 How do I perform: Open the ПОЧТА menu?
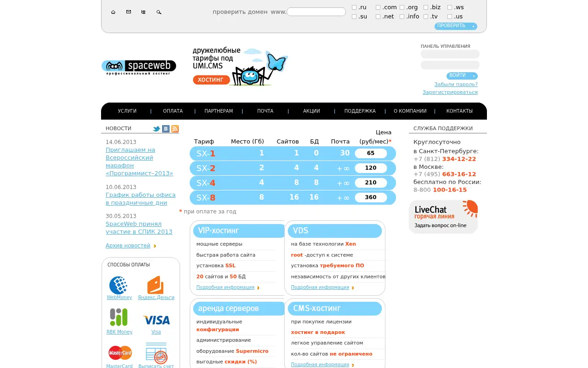[x=265, y=111]
